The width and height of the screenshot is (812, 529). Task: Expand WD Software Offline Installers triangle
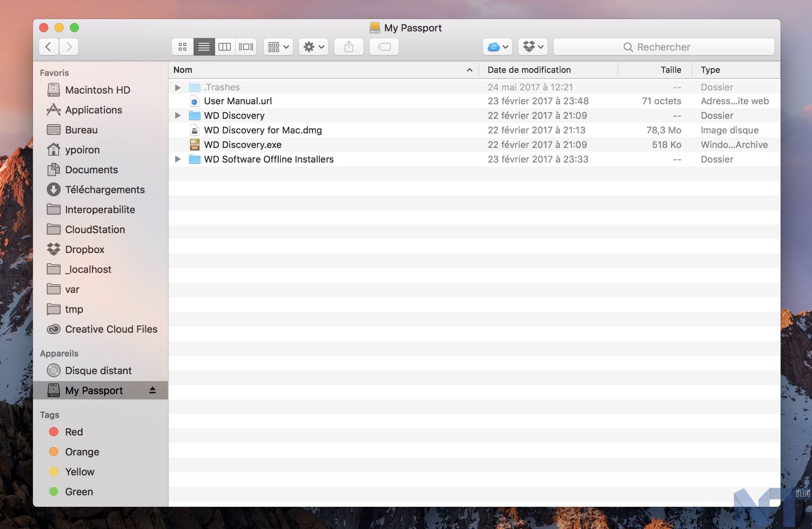pos(178,159)
